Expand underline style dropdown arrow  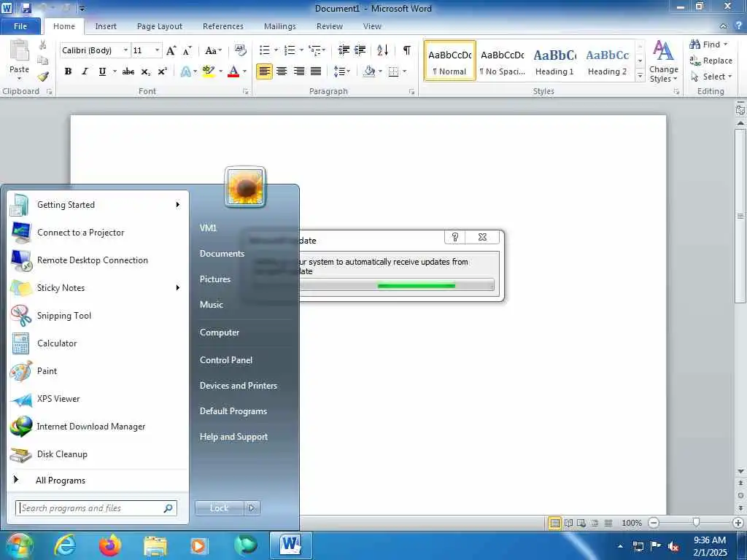click(115, 71)
